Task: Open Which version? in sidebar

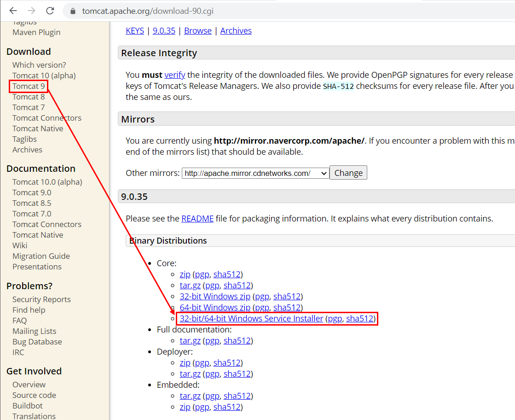Action: point(39,65)
